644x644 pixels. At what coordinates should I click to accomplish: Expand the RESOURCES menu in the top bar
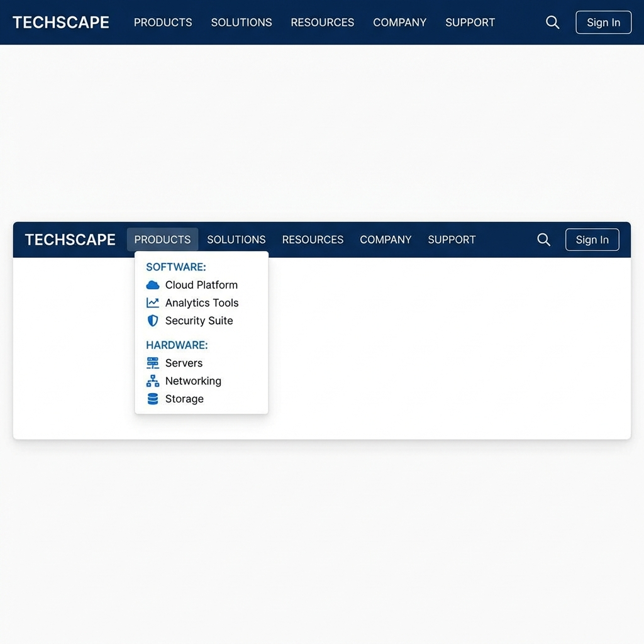[x=322, y=23]
